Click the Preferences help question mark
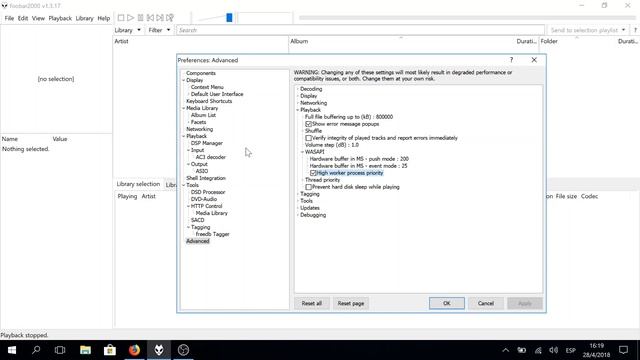640x360 pixels. [x=511, y=60]
